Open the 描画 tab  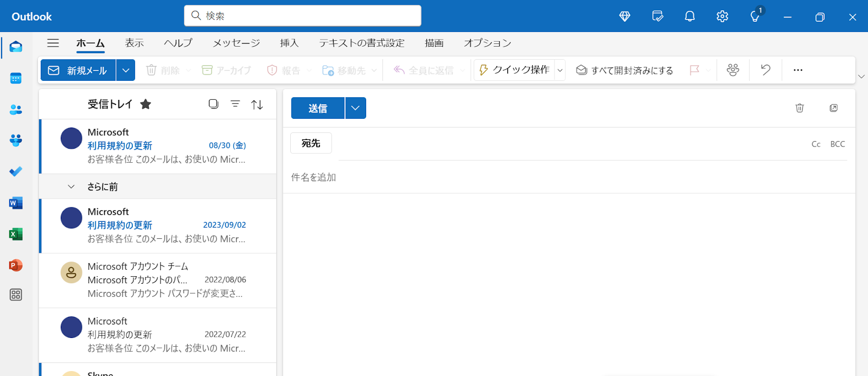(x=434, y=43)
